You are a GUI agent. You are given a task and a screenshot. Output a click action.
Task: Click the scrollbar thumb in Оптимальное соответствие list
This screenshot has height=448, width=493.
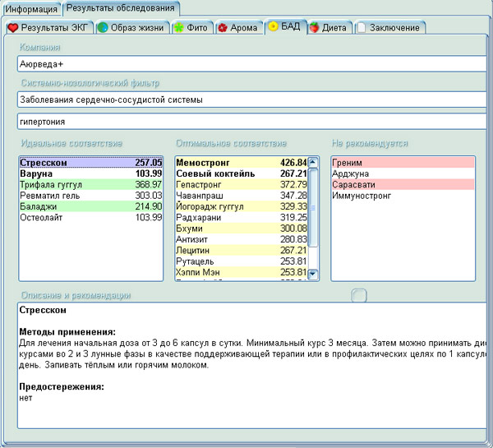coord(313,208)
